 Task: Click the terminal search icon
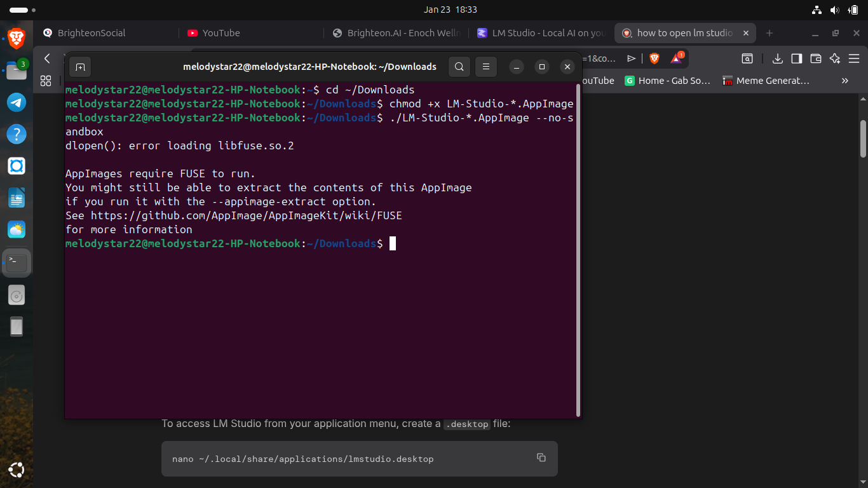tap(459, 67)
